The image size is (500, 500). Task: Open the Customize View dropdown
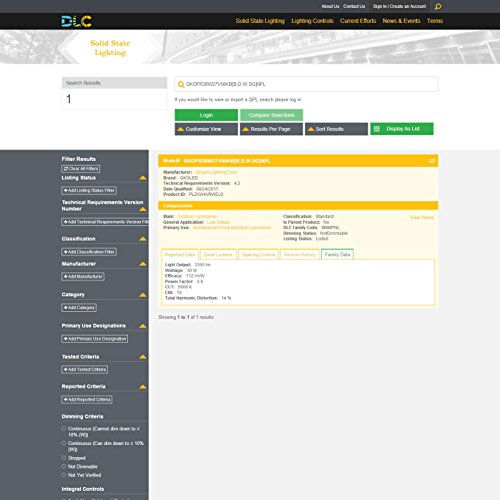point(206,129)
